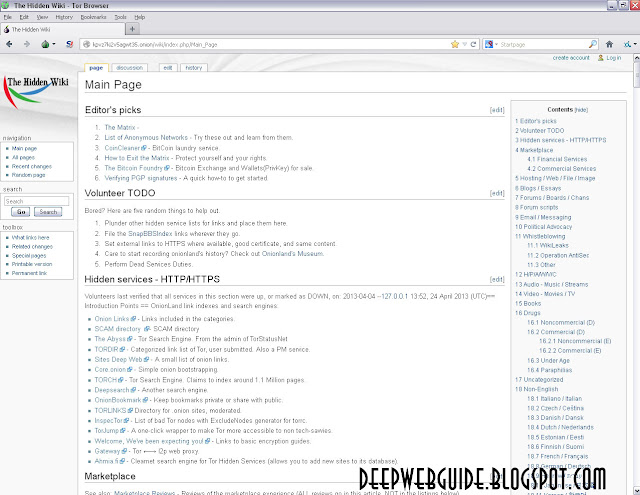Click the vertical scrollbar up arrow
Screen dimensions: 640x495
pyautogui.click(x=636, y=58)
